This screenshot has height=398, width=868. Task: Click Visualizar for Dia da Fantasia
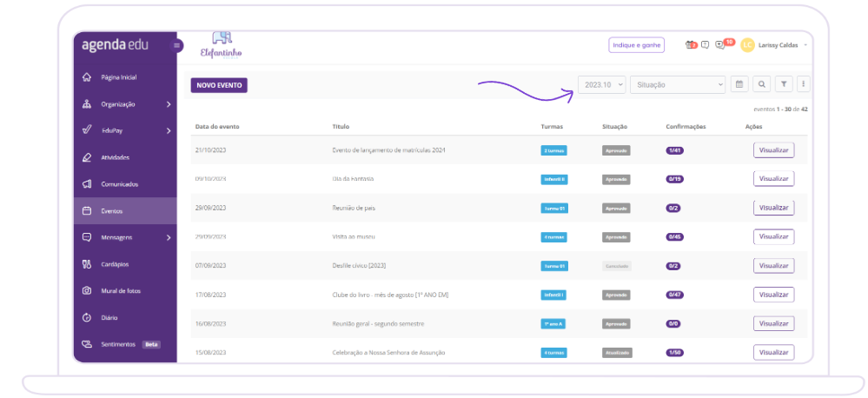[773, 179]
